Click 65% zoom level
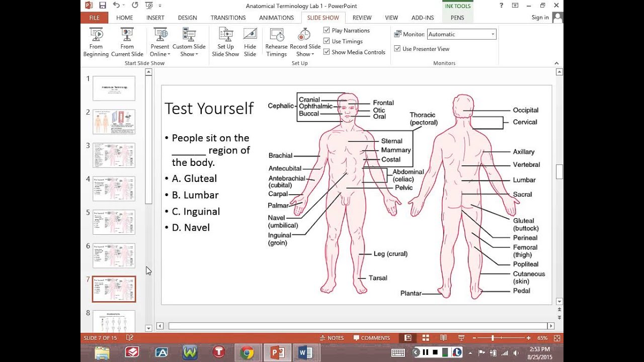This screenshot has height=362, width=644. (x=542, y=338)
